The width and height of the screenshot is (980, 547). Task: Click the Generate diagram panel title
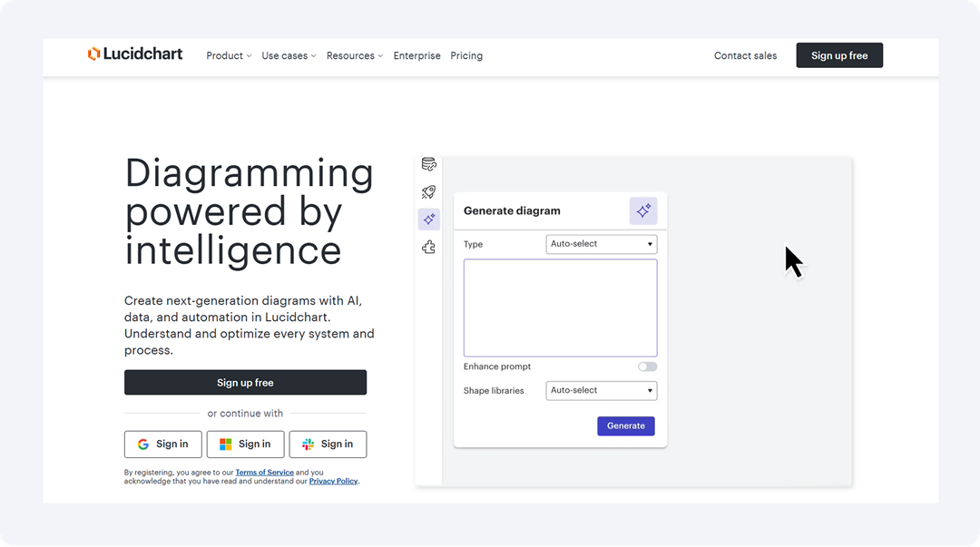point(512,210)
